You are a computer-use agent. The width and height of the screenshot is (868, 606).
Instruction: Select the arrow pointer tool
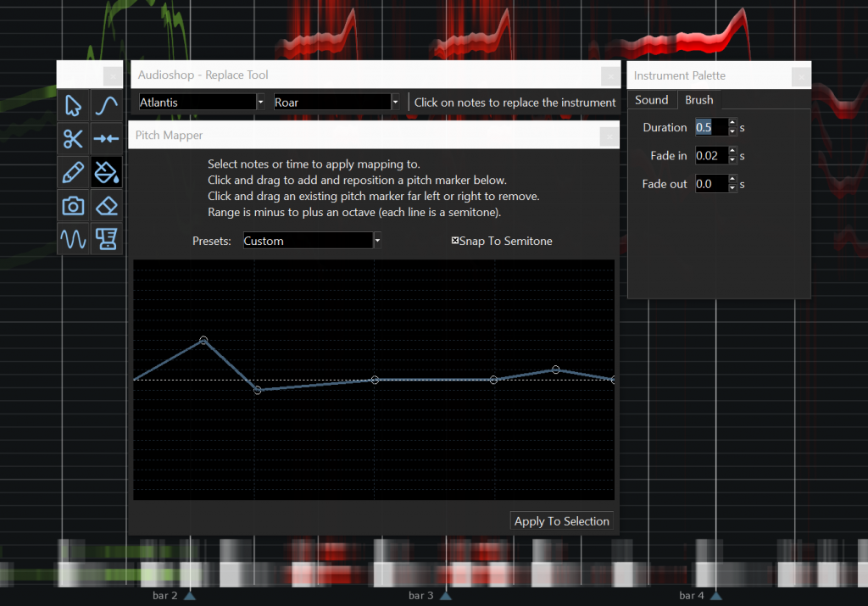[x=74, y=106]
